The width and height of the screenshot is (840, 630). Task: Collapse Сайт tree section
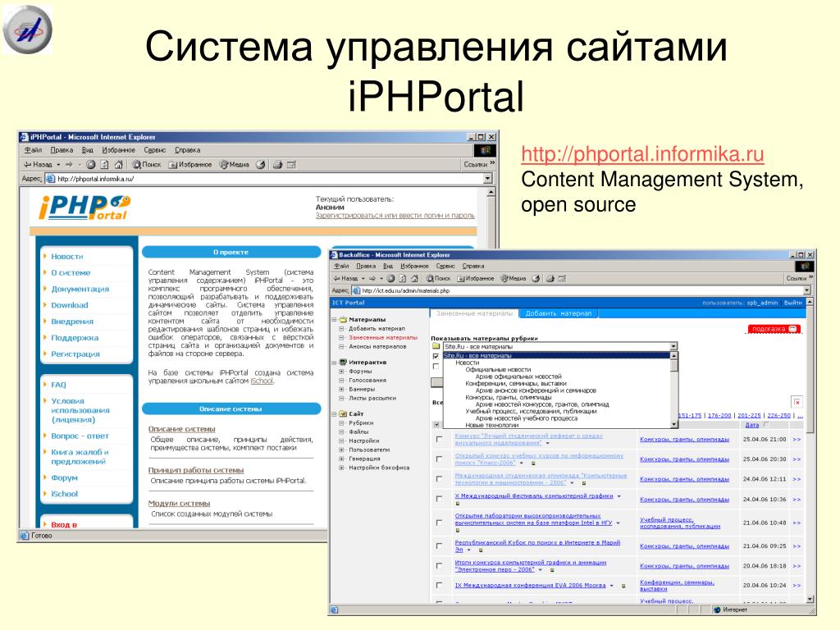(334, 413)
